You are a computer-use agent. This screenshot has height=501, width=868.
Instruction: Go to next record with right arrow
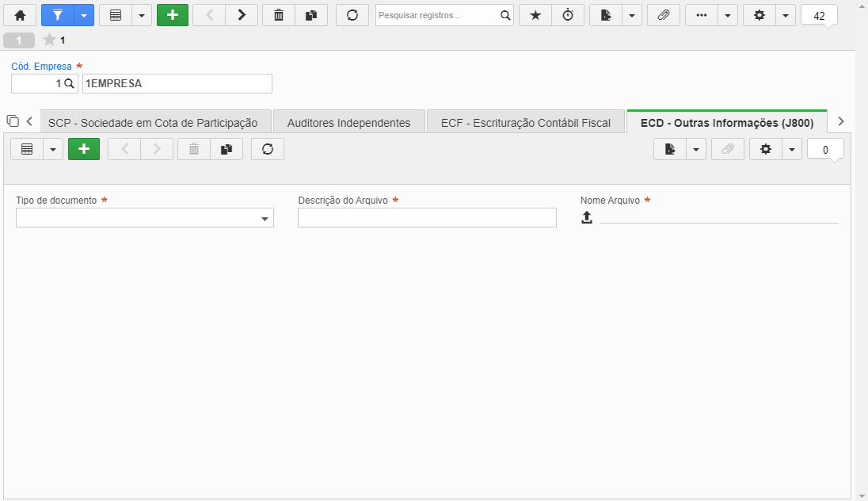pyautogui.click(x=242, y=16)
